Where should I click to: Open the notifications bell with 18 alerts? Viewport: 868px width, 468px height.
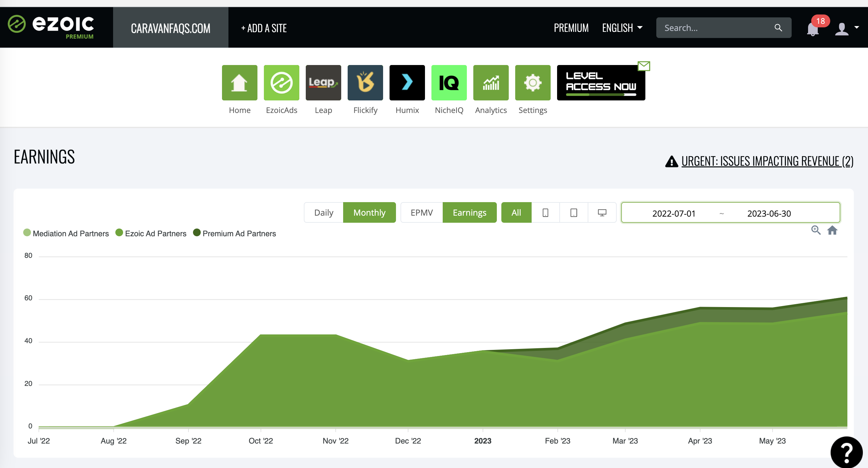click(813, 29)
